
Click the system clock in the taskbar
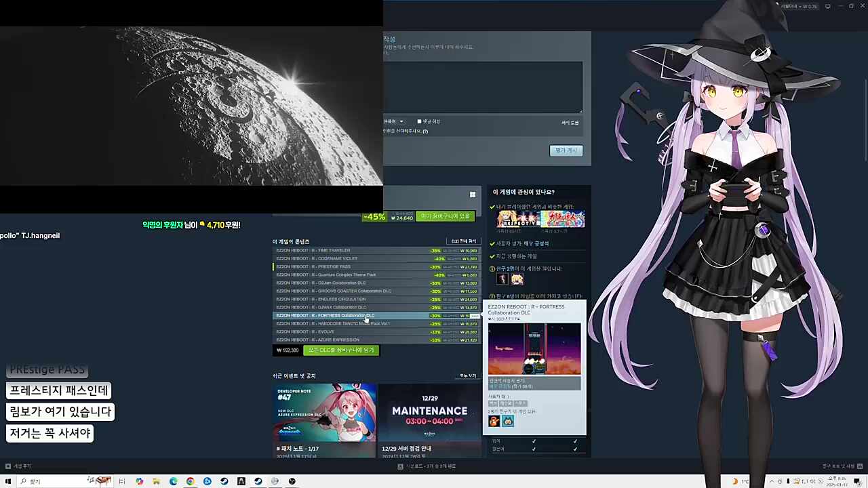coord(837,481)
